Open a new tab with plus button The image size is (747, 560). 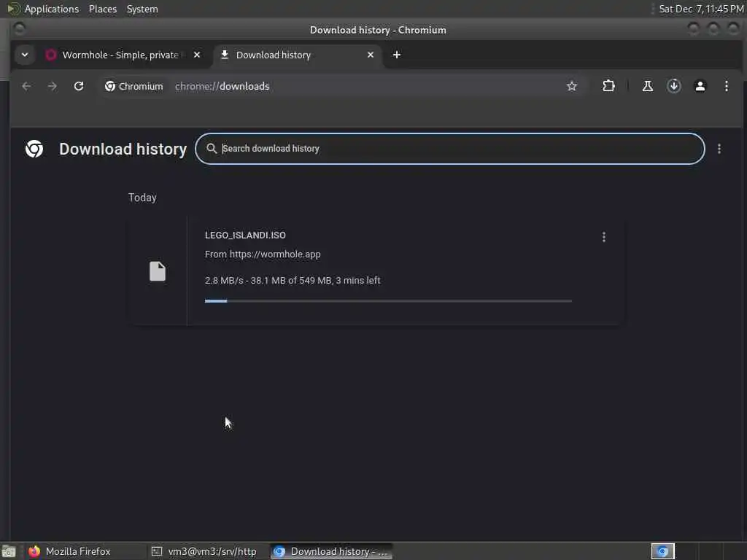pos(396,55)
